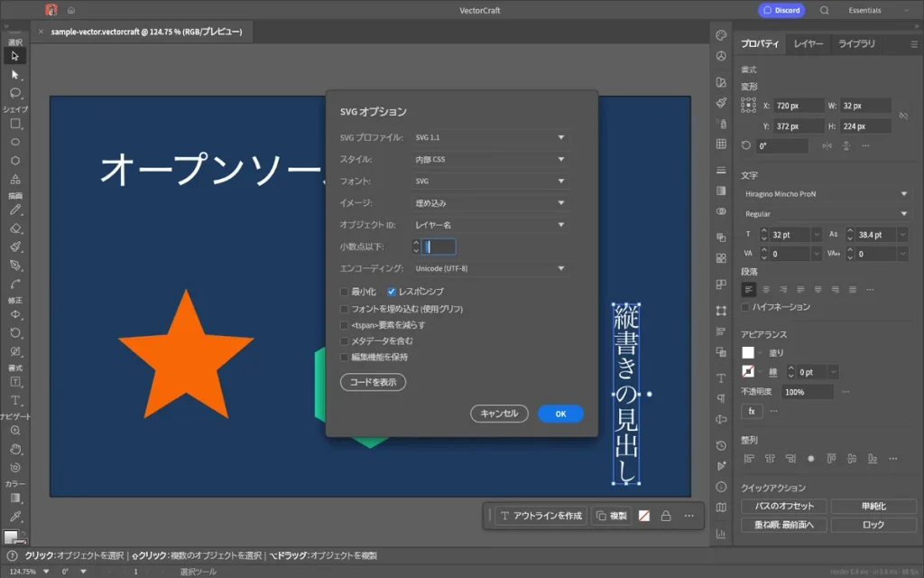Screen dimensions: 924x578
Task: Toggle the ハイフネーション checkbox
Action: click(745, 307)
